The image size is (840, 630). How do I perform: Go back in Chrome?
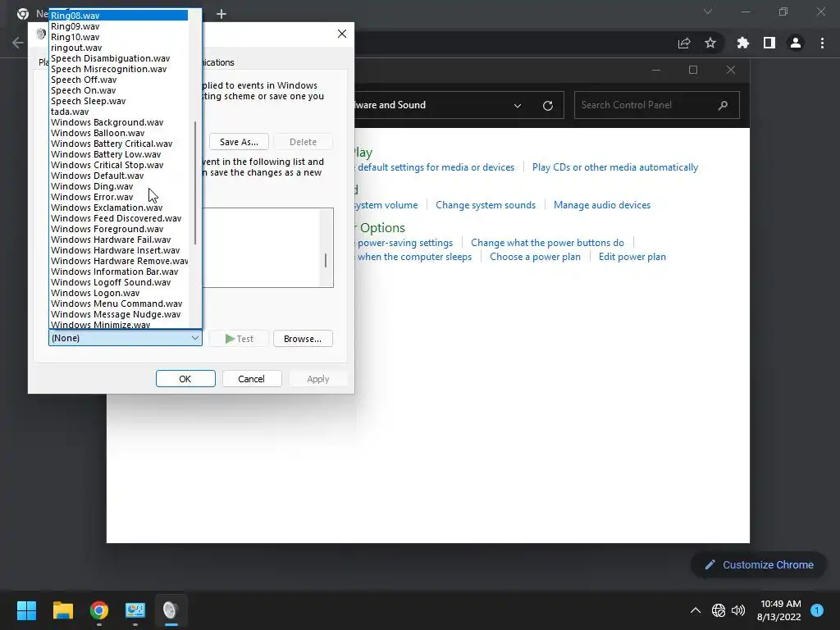(x=18, y=43)
